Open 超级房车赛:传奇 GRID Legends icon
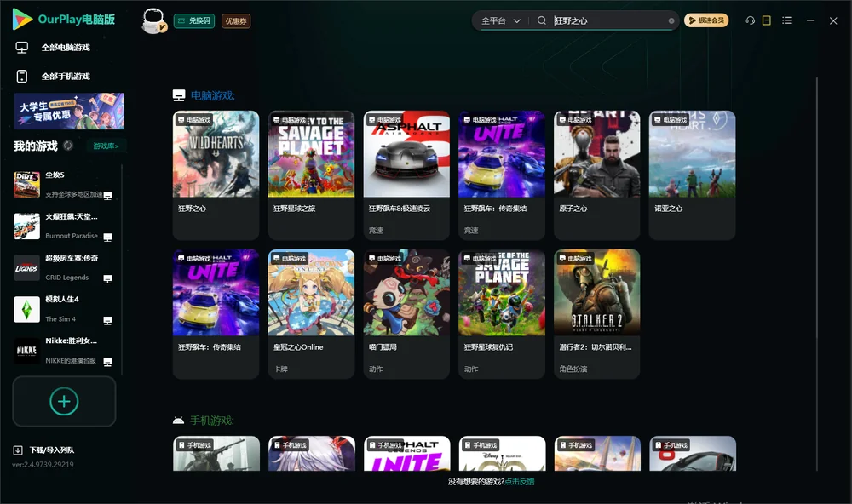The height and width of the screenshot is (504, 852). pyautogui.click(x=26, y=267)
